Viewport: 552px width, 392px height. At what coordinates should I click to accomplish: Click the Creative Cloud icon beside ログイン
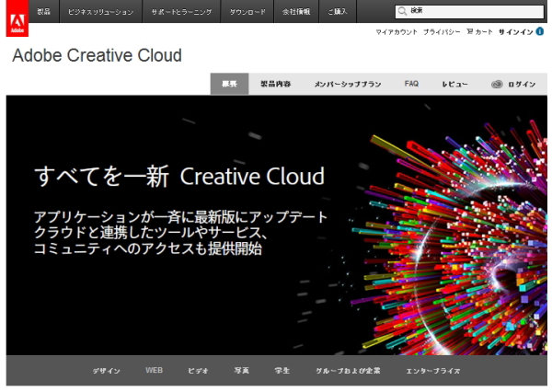[497, 84]
